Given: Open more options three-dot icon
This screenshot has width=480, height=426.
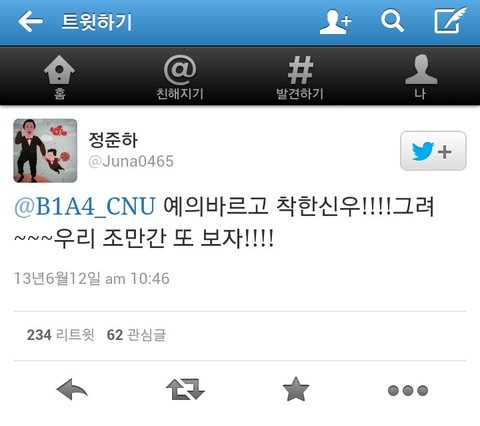Looking at the screenshot, I should 408,390.
